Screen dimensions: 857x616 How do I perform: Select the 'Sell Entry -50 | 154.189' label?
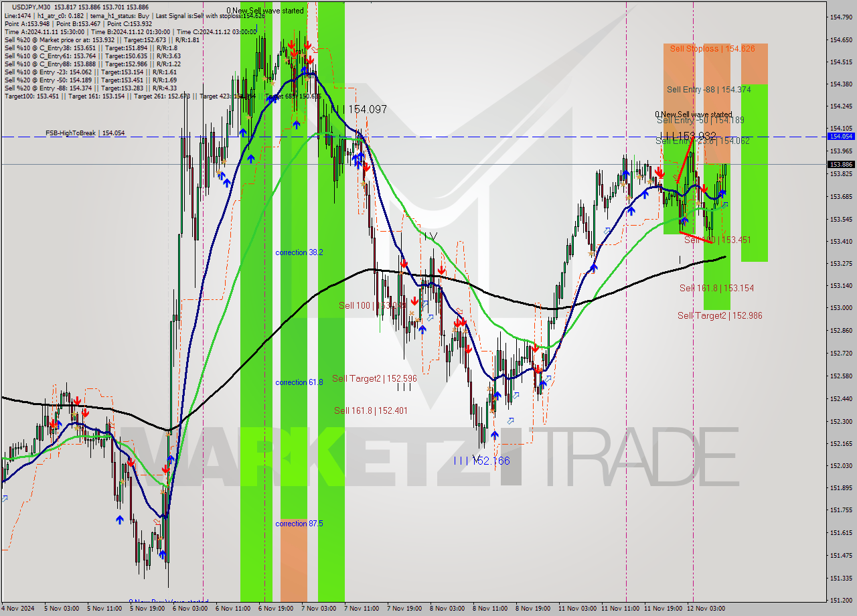(x=700, y=120)
